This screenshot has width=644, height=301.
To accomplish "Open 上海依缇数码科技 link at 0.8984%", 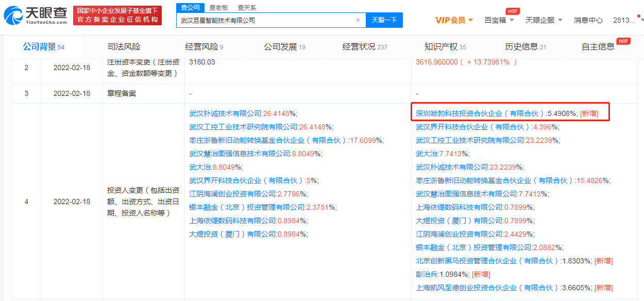I will (x=232, y=221).
